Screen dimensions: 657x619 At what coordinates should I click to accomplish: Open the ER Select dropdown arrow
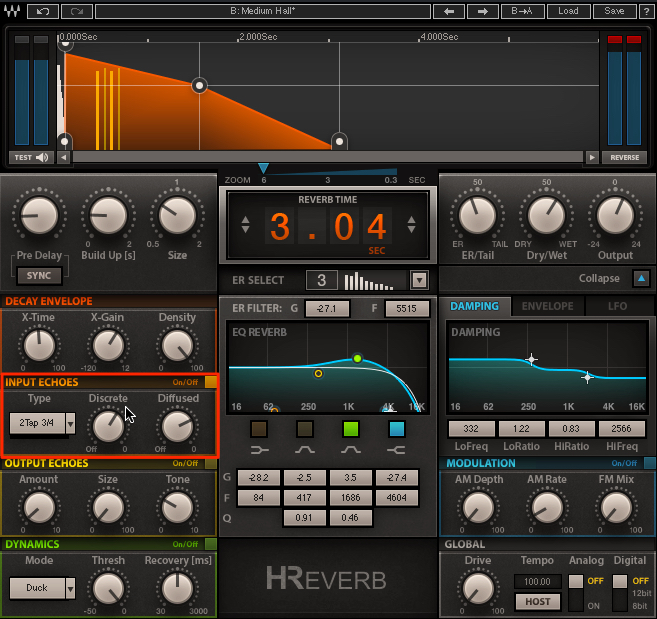pos(419,280)
